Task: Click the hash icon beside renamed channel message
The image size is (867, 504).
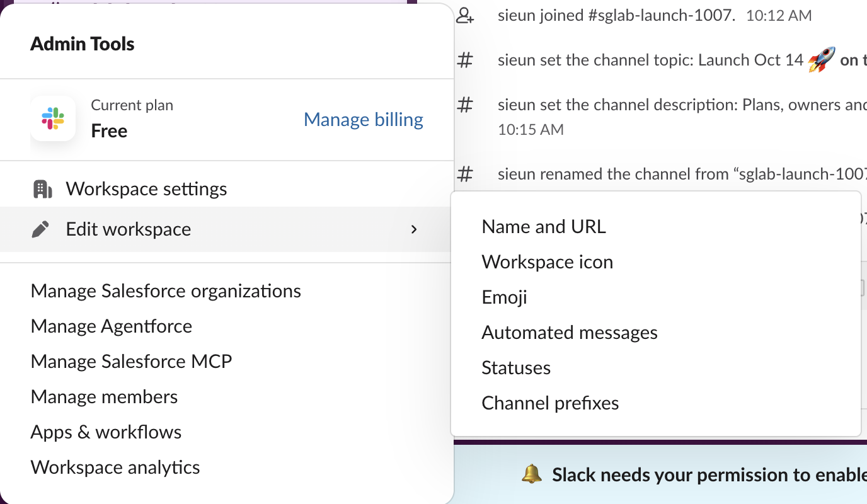Action: [x=465, y=174]
